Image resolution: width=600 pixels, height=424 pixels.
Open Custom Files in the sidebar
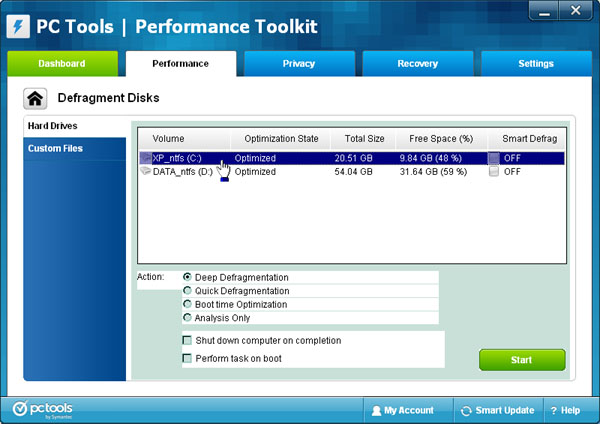pyautogui.click(x=56, y=149)
